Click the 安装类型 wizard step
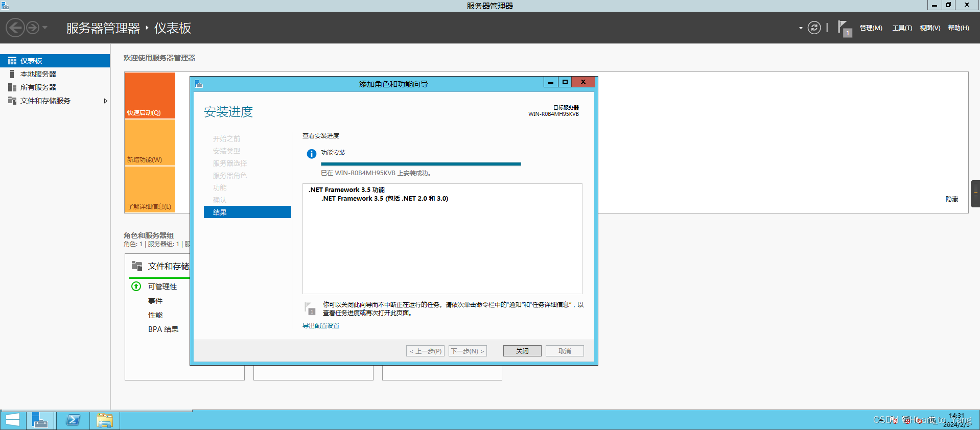980x430 pixels. pos(226,151)
